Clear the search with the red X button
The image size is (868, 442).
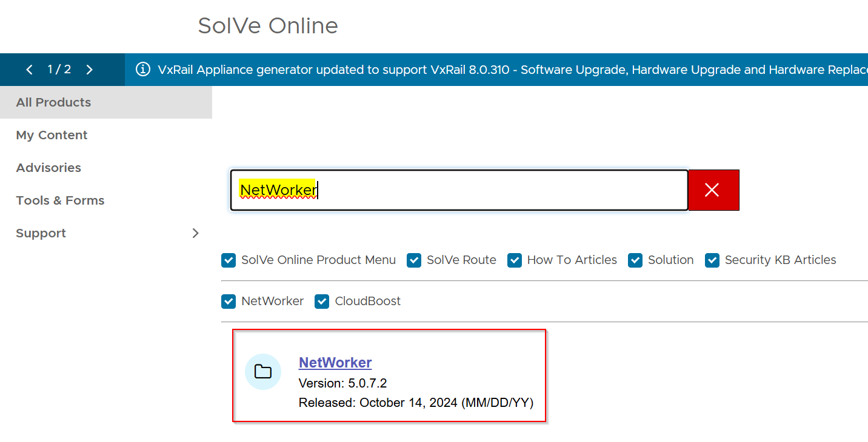pos(713,190)
